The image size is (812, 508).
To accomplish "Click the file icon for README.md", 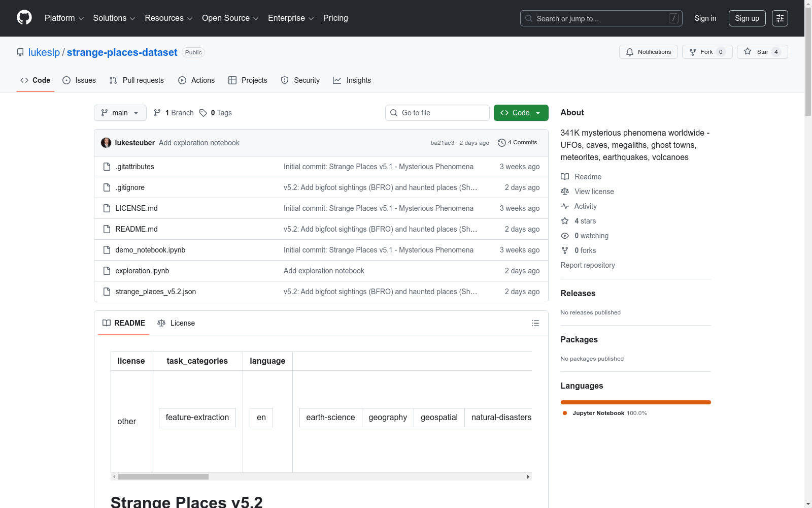I will click(x=107, y=229).
